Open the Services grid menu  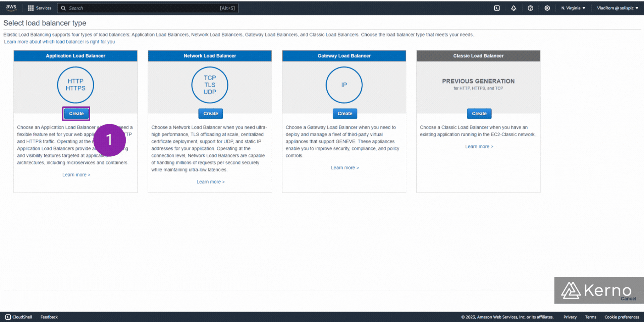(31, 8)
